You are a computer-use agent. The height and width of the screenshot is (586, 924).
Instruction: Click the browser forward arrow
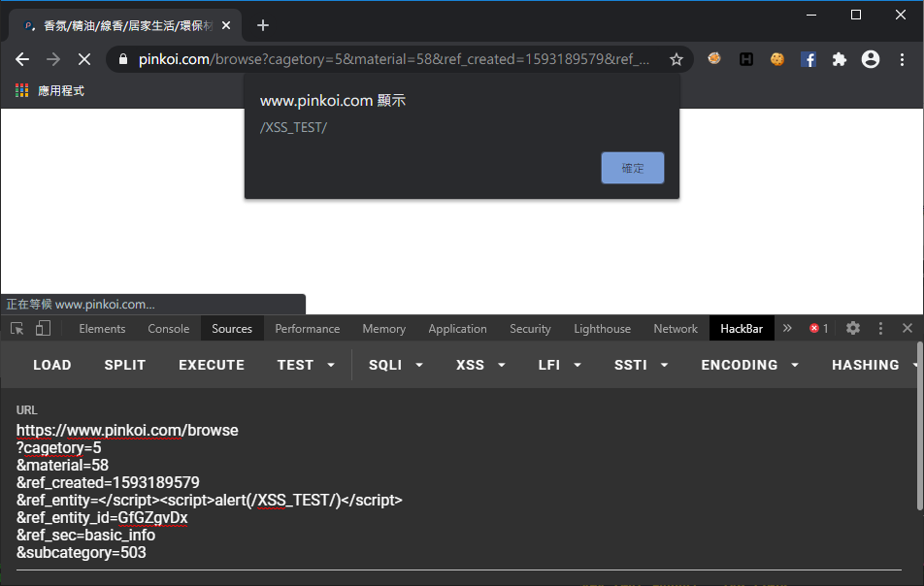click(x=53, y=59)
